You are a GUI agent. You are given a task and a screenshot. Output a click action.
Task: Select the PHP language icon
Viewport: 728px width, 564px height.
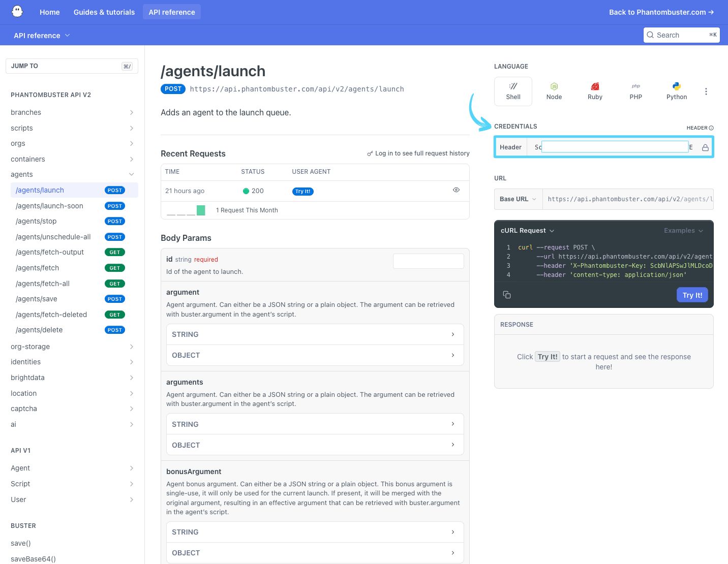pos(636,86)
